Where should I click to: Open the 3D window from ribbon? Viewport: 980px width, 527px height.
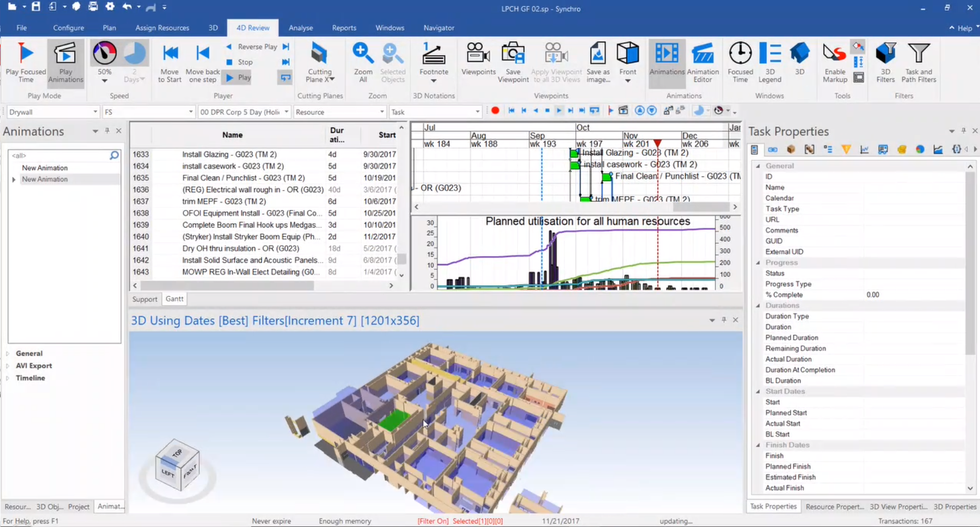pos(800,59)
